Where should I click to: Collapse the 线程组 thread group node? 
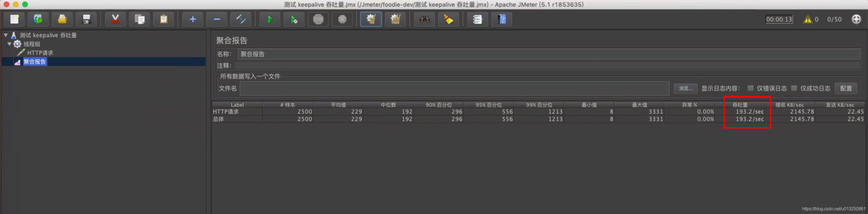coord(9,44)
